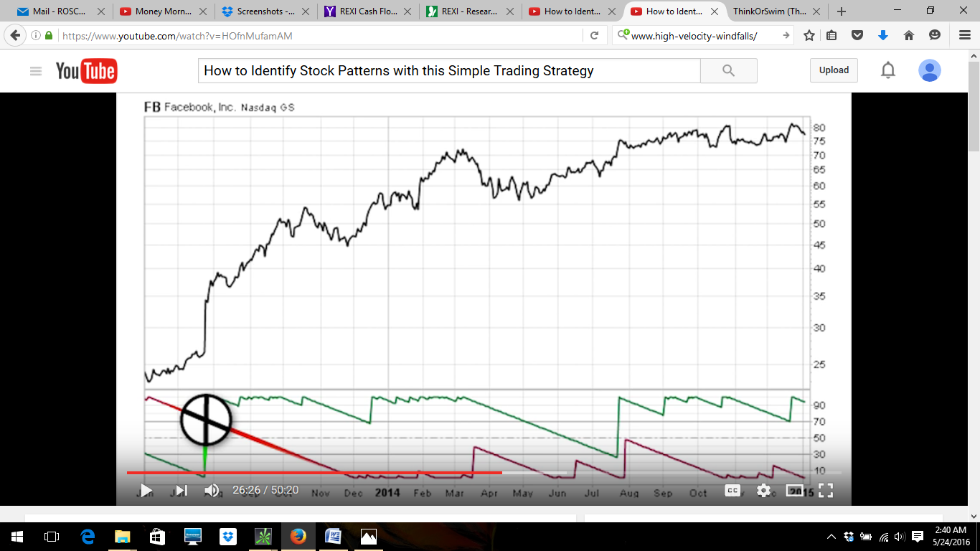Close the Money Morn tab
Screen dimensions: 980x551
[x=202, y=11]
